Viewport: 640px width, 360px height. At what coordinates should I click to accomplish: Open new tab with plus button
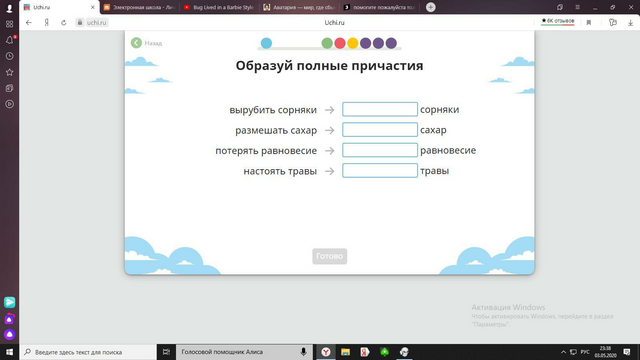pos(431,7)
